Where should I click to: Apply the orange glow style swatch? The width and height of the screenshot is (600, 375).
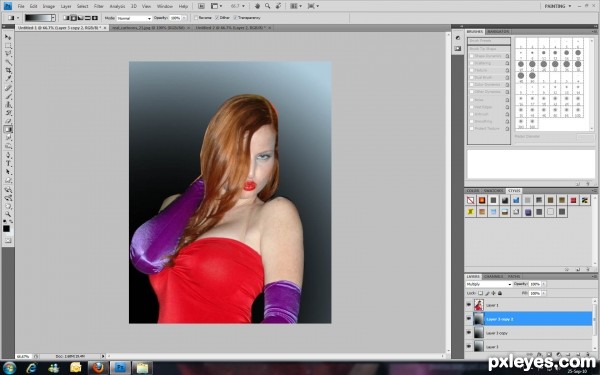click(482, 200)
